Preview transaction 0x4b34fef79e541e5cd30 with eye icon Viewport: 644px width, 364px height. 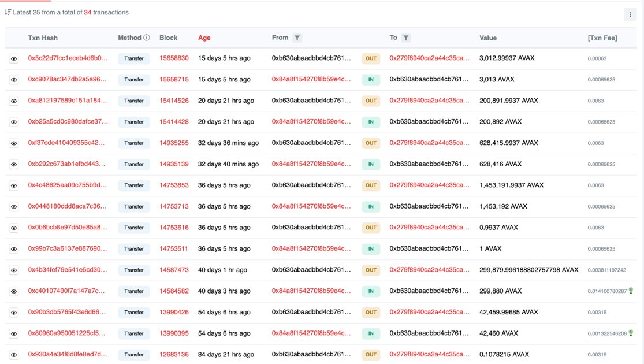click(x=14, y=270)
